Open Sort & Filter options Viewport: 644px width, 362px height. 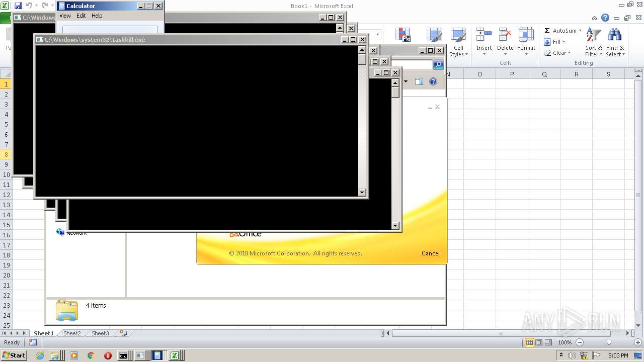point(594,43)
